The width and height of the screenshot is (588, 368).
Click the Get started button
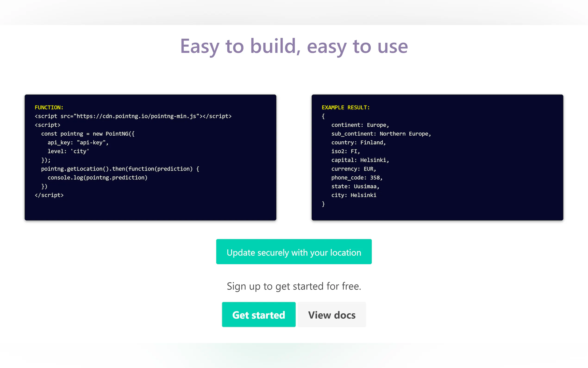click(258, 315)
